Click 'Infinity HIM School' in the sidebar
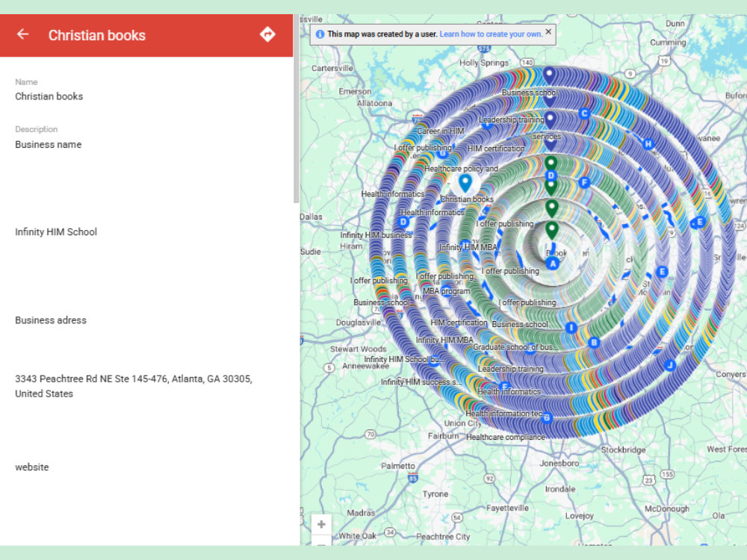747x560 pixels. [x=56, y=232]
